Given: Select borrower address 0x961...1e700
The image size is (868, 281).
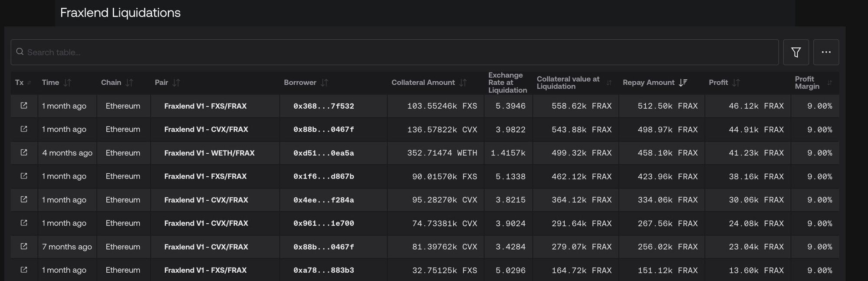Looking at the screenshot, I should 323,223.
